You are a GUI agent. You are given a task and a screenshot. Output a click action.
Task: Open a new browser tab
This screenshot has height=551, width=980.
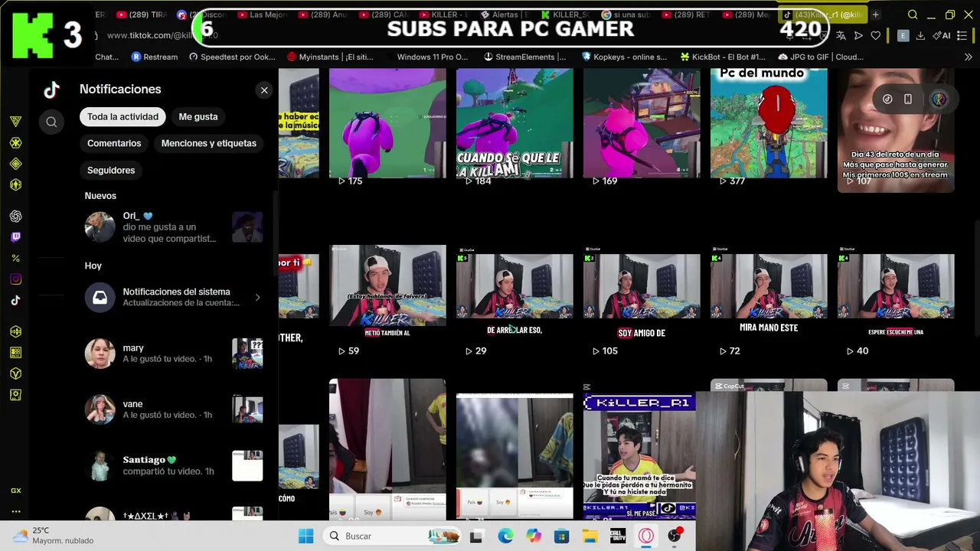click(876, 15)
